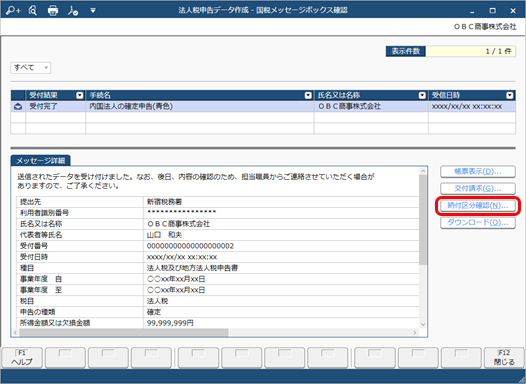526x384 pixels.
Task: Click the 帳票表示(D)... button
Action: (x=478, y=171)
